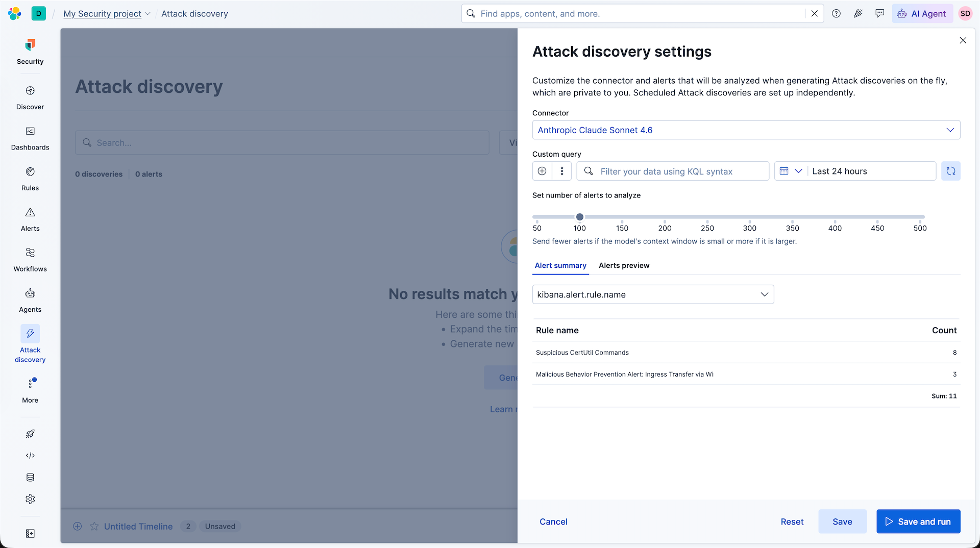This screenshot has height=548, width=980.
Task: Add a filter with plus icon
Action: point(542,171)
